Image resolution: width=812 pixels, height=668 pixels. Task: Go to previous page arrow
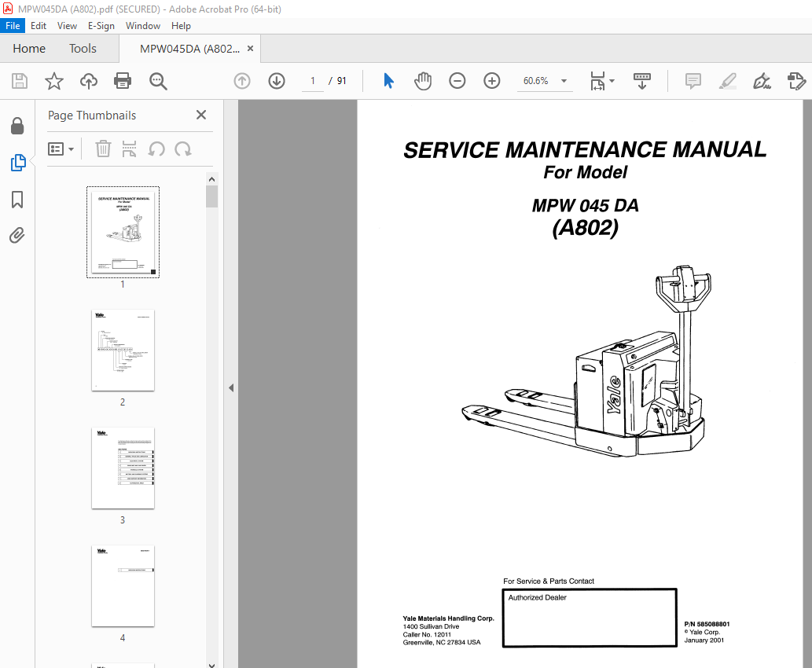pos(242,81)
